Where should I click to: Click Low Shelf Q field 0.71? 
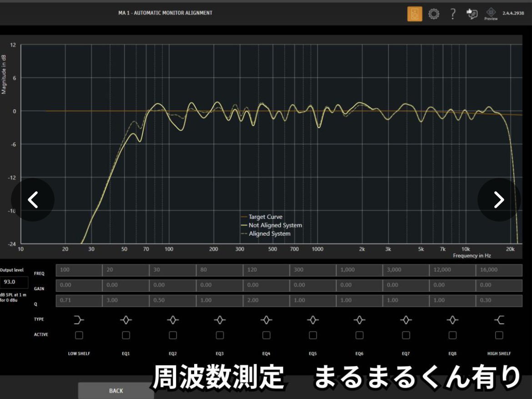click(x=79, y=301)
